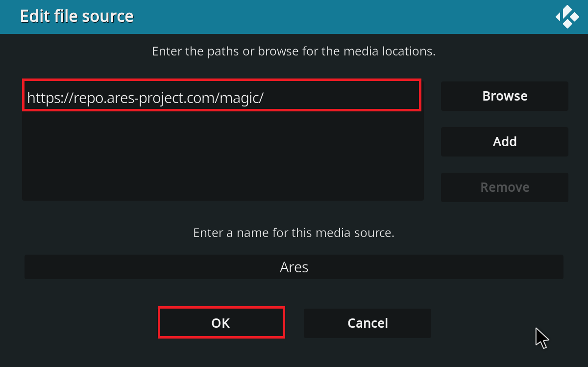Click the word Ares in the name box
The width and height of the screenshot is (588, 367).
click(x=294, y=267)
